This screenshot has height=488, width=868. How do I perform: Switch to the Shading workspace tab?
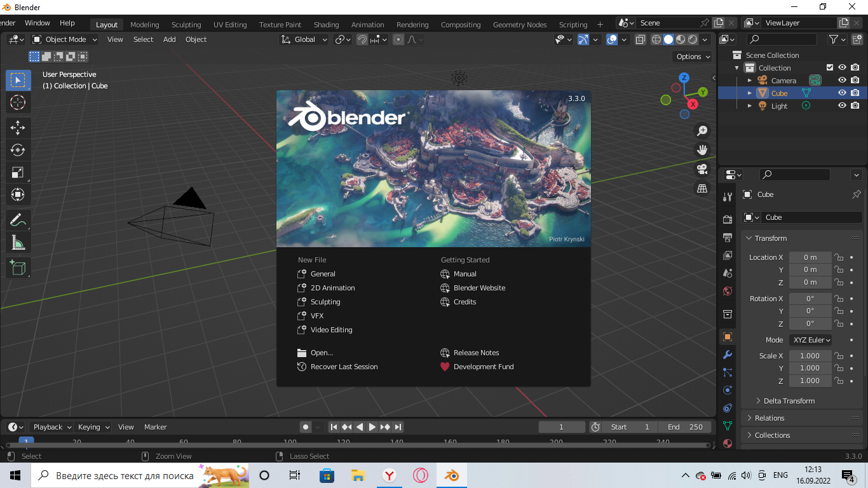click(x=326, y=25)
